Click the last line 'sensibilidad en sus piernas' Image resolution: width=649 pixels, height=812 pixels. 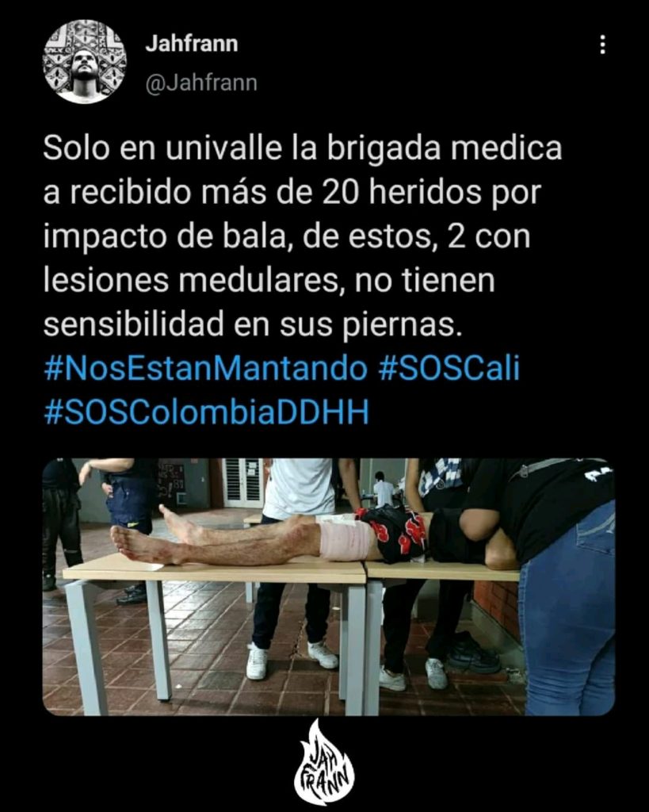pyautogui.click(x=252, y=325)
